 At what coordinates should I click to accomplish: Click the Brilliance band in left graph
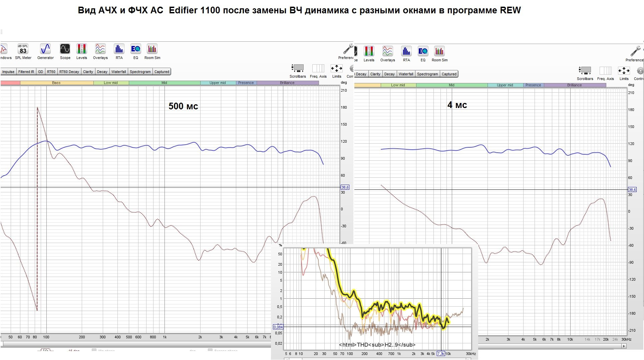(287, 83)
